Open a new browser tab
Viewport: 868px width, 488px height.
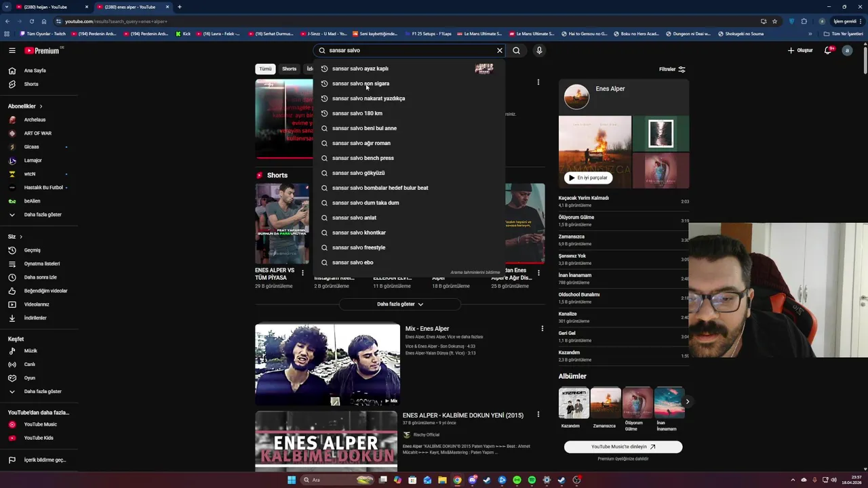point(180,7)
